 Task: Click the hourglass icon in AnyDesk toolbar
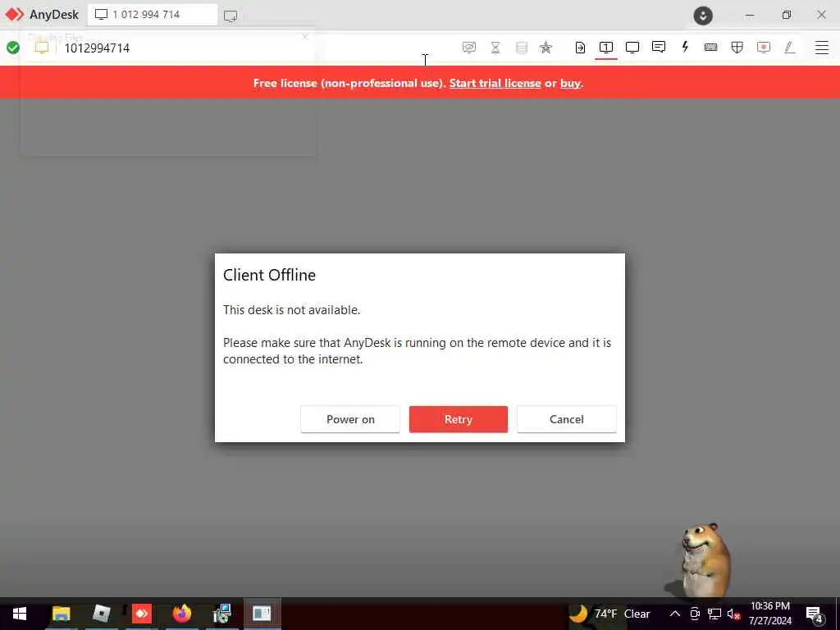(x=495, y=48)
